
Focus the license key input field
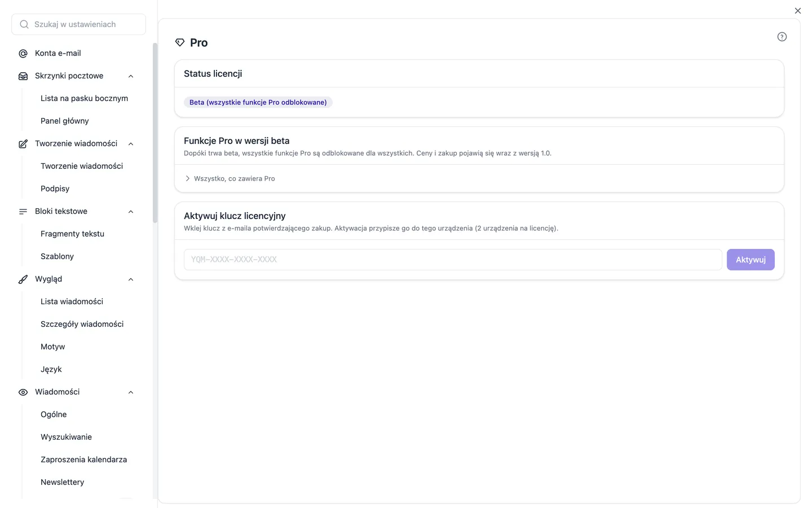pyautogui.click(x=453, y=260)
